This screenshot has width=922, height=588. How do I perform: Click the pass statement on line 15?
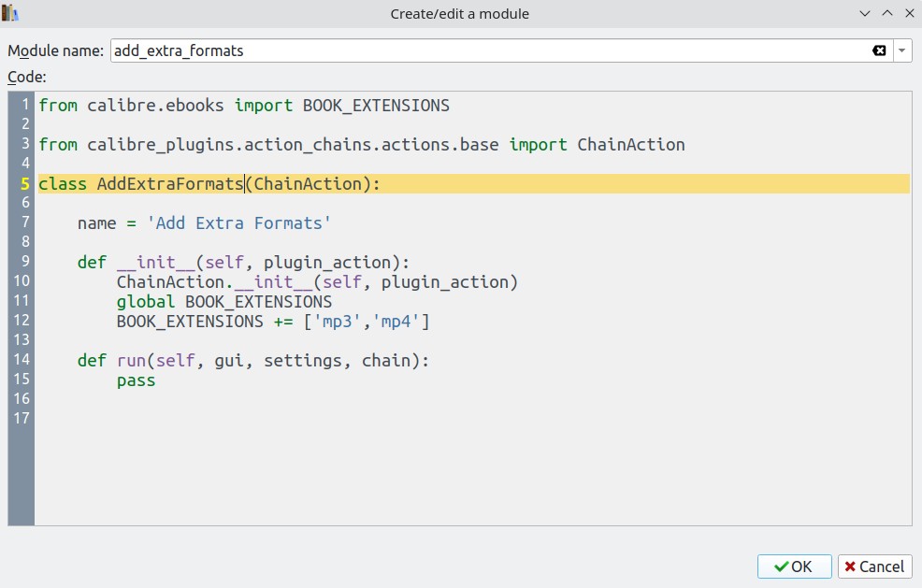(x=137, y=380)
